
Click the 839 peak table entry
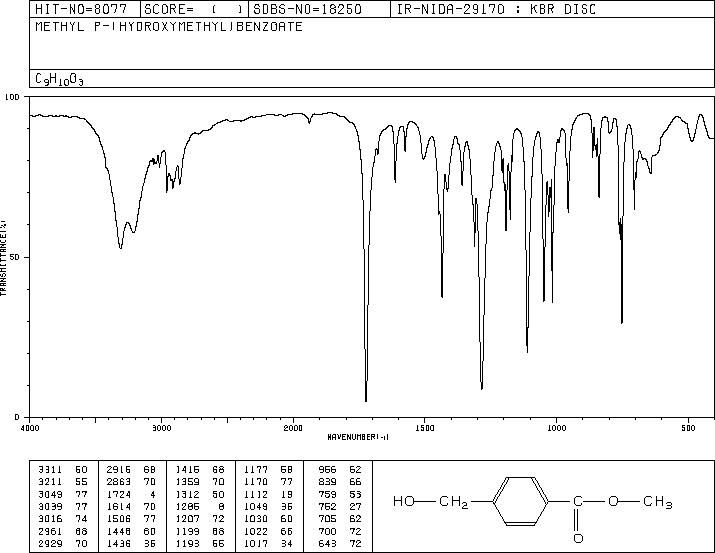click(327, 482)
